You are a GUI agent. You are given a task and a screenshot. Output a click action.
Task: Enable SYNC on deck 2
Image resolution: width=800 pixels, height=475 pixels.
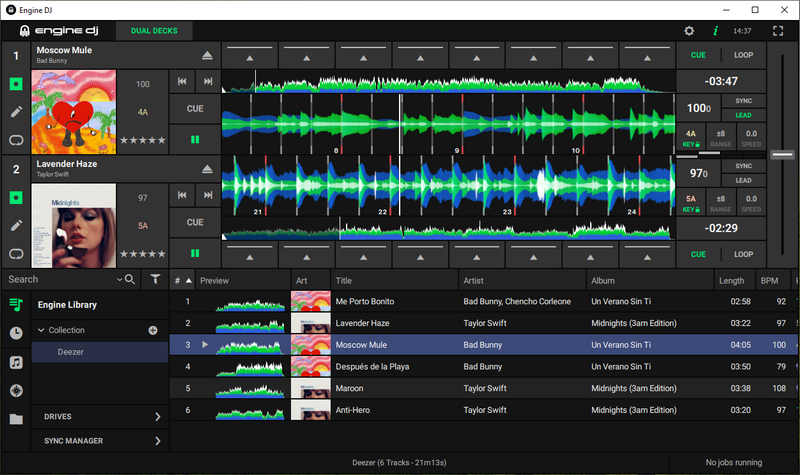743,166
